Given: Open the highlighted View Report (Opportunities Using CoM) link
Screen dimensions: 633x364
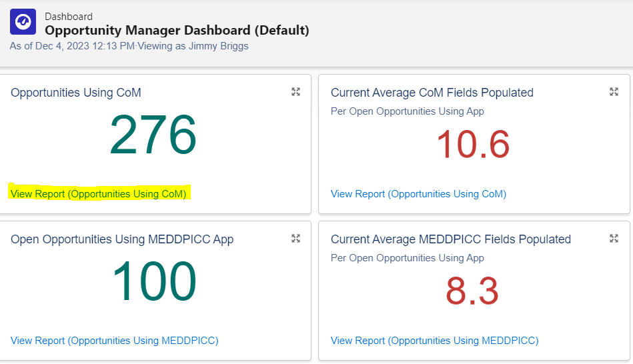Looking at the screenshot, I should pyautogui.click(x=99, y=194).
